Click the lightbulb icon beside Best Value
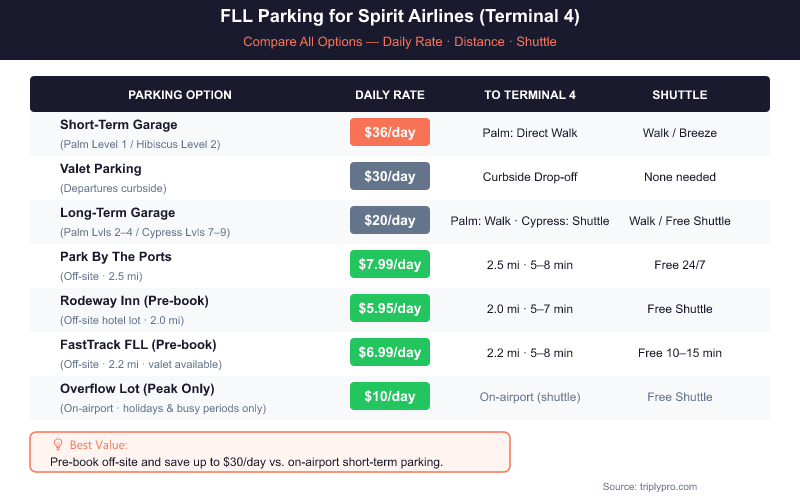The width and height of the screenshot is (800, 500). (x=58, y=444)
